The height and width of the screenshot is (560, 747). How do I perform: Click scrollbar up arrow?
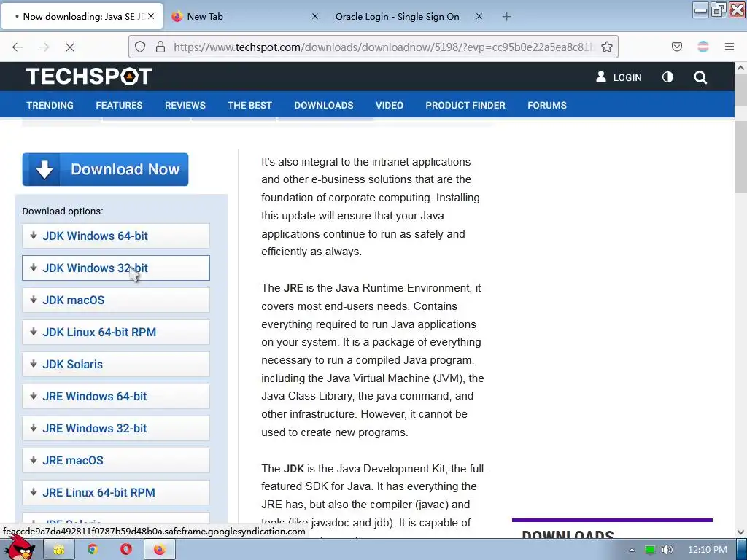pyautogui.click(x=740, y=68)
